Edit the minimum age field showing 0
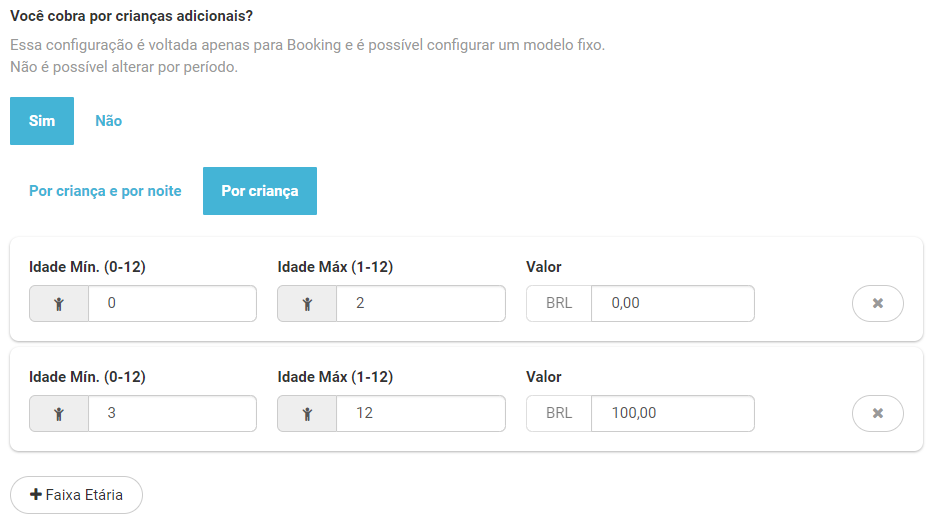 tap(172, 304)
